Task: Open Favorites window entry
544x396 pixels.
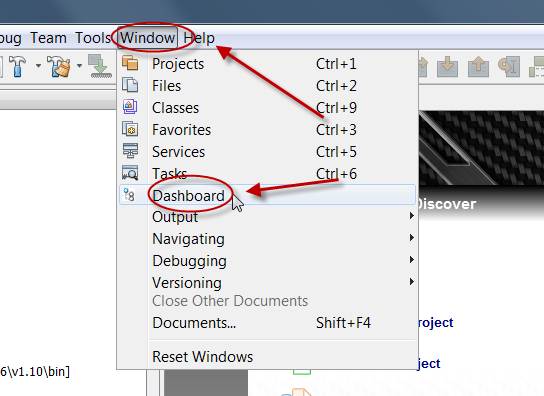Action: 267,130
